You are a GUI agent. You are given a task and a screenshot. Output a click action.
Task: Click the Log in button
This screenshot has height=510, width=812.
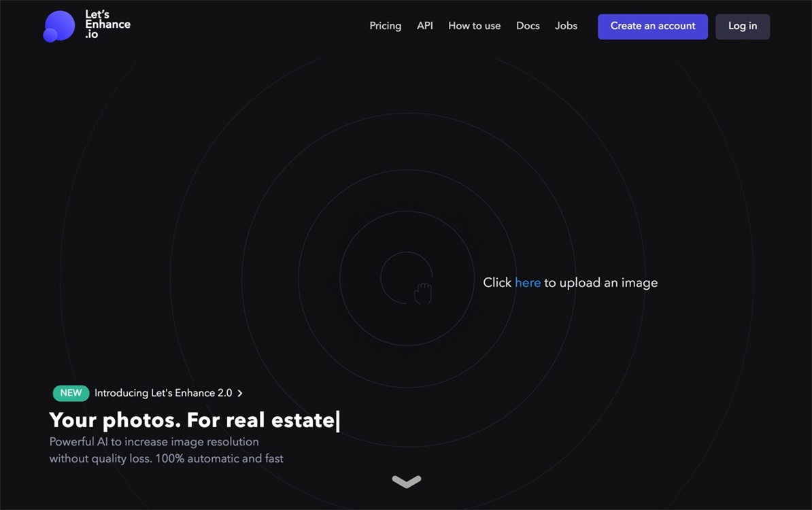(x=742, y=27)
